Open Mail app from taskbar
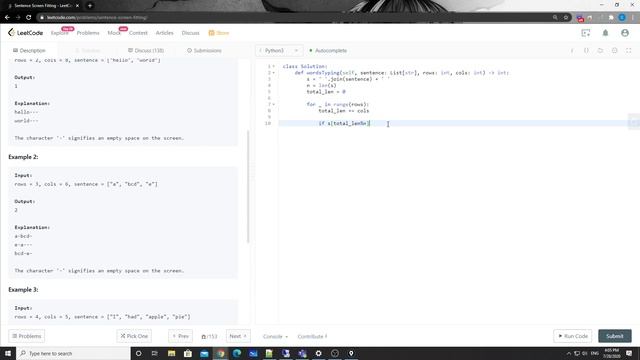This screenshot has width=640, height=360. click(x=204, y=353)
